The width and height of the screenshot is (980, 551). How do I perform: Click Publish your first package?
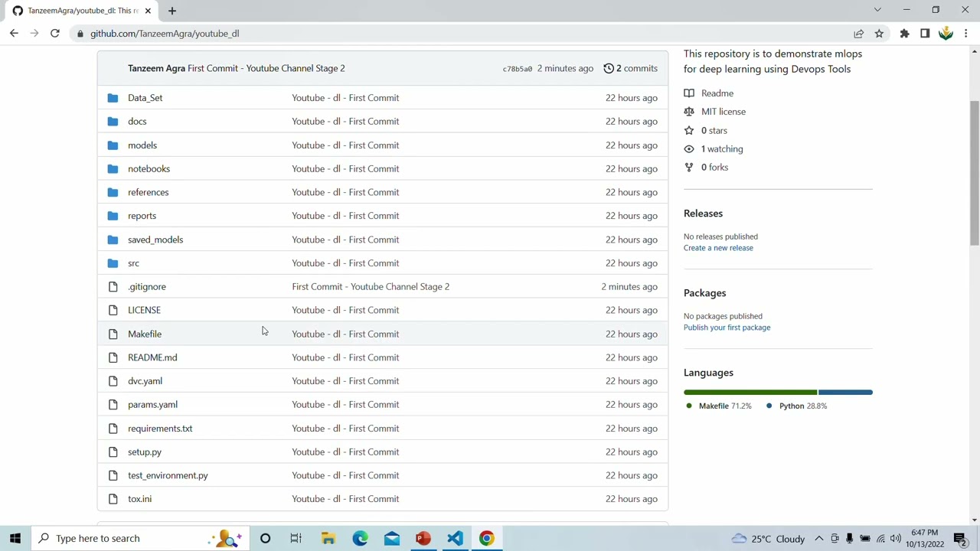click(x=727, y=328)
